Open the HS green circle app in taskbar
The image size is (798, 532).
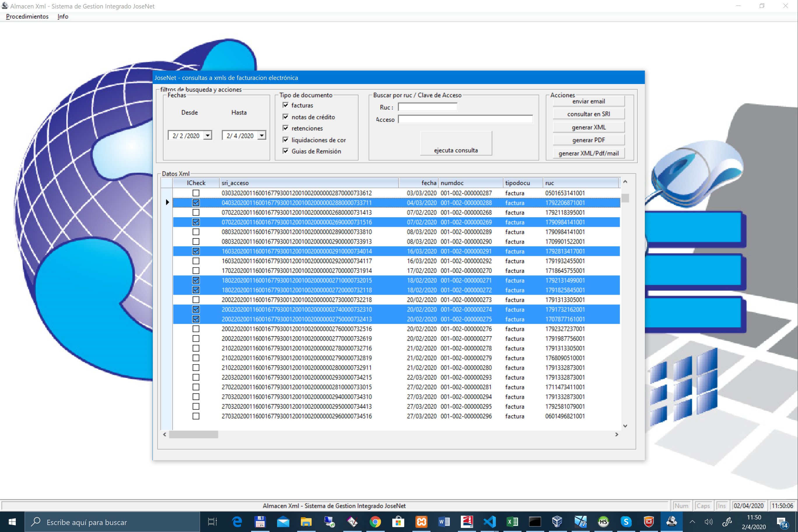(603, 522)
